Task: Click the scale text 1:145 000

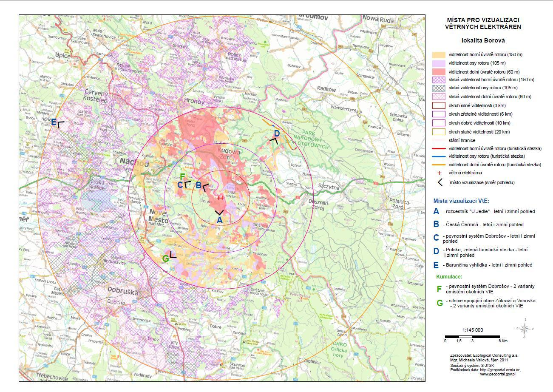Action: [x=472, y=330]
